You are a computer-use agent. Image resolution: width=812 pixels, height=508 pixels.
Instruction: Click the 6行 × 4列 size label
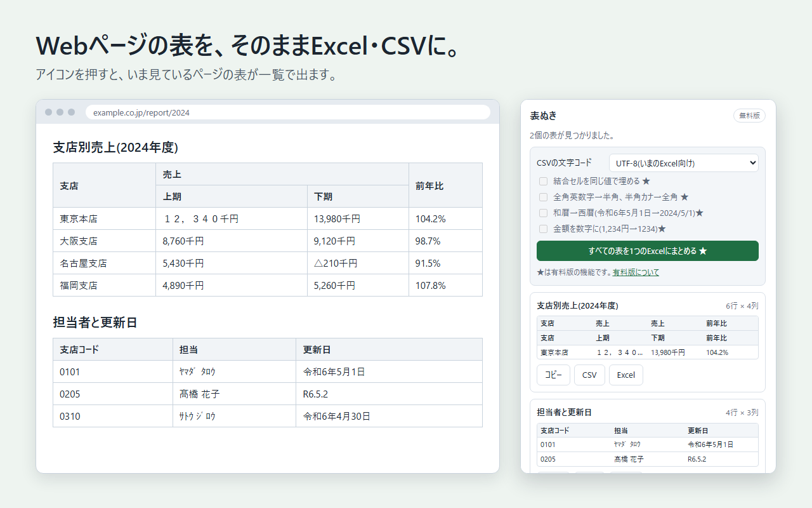pos(742,305)
